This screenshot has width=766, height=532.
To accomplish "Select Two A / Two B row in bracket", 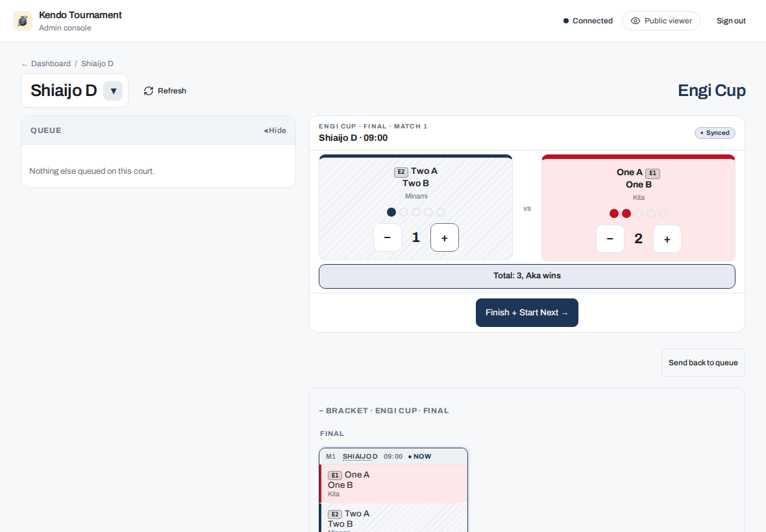I will 394,517.
